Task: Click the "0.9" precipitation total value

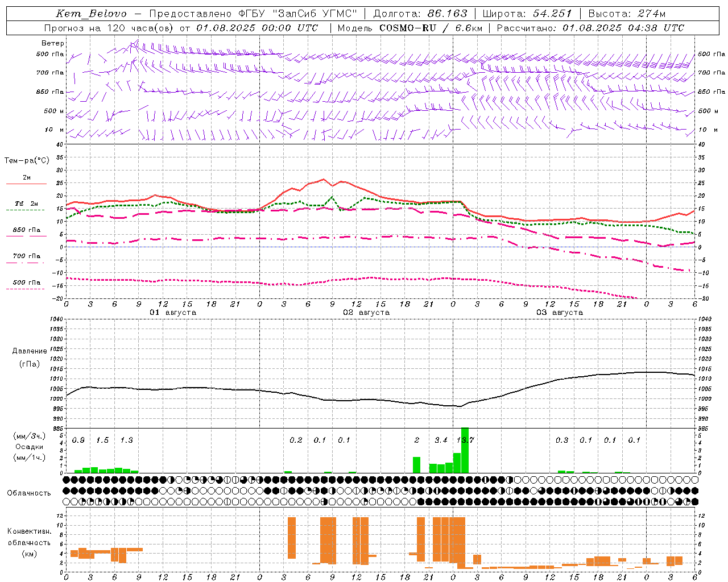Action: click(78, 440)
